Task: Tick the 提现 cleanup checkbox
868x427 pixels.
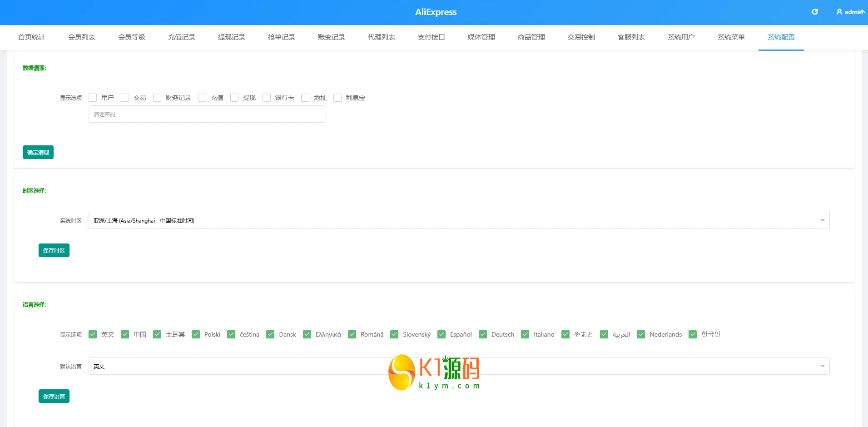Action: coord(234,98)
